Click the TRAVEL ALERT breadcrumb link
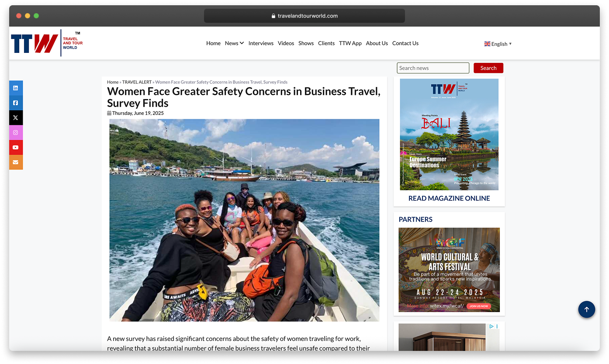This screenshot has width=609, height=364. pos(137,82)
